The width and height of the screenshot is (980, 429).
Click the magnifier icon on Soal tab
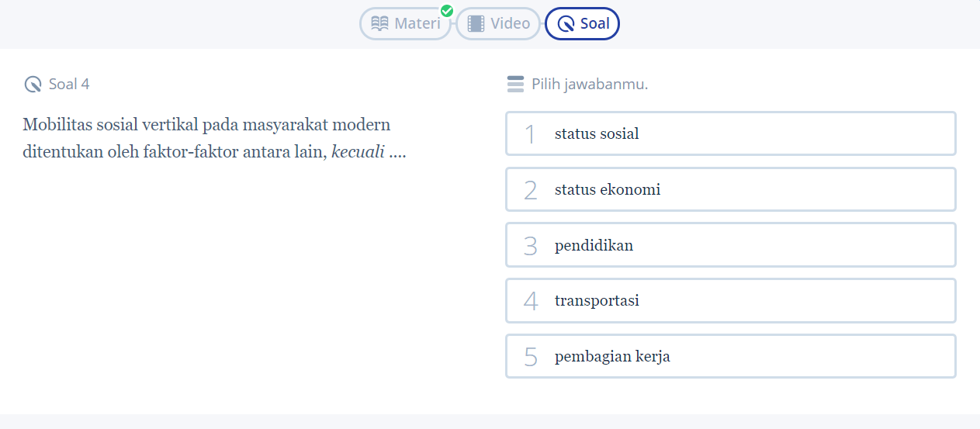click(x=566, y=24)
